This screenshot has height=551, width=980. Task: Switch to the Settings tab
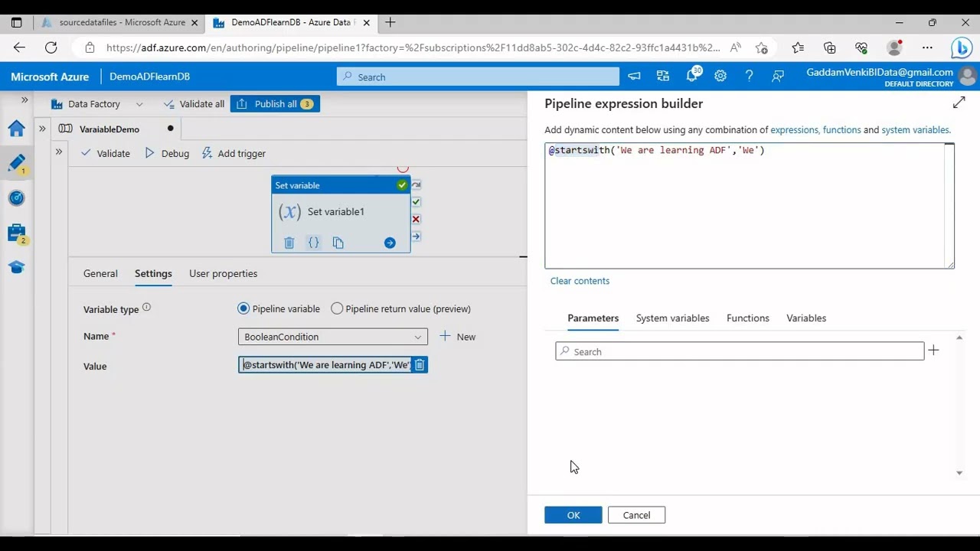[153, 273]
